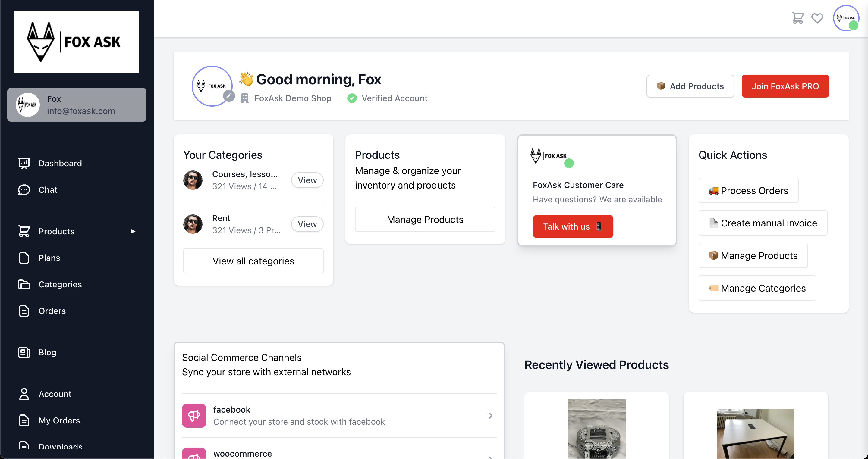Click the woocommerce megaphone channel icon
This screenshot has width=868, height=459.
pos(194,453)
